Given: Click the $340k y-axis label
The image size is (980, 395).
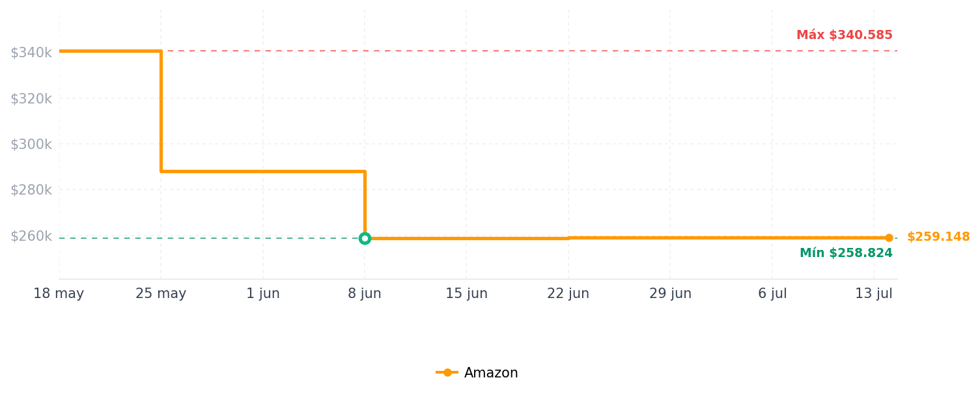Looking at the screenshot, I should point(31,52).
